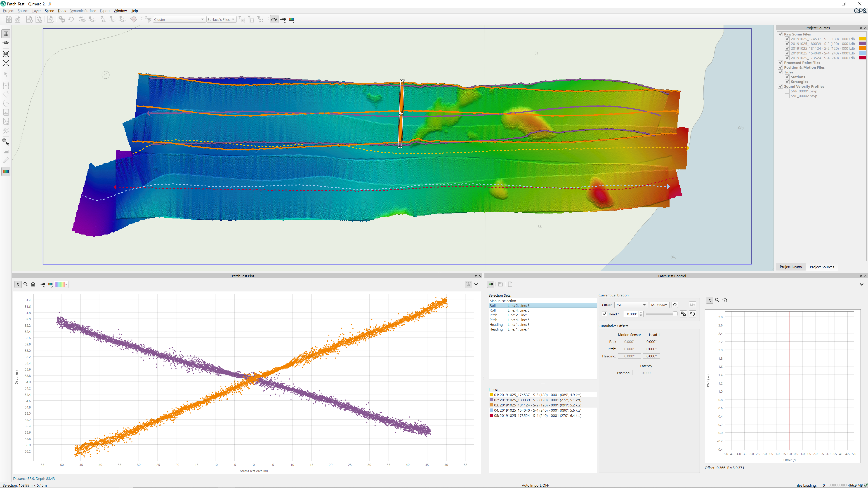
Task: Toggle the Tides checkbox in Project Sources
Action: (x=780, y=72)
